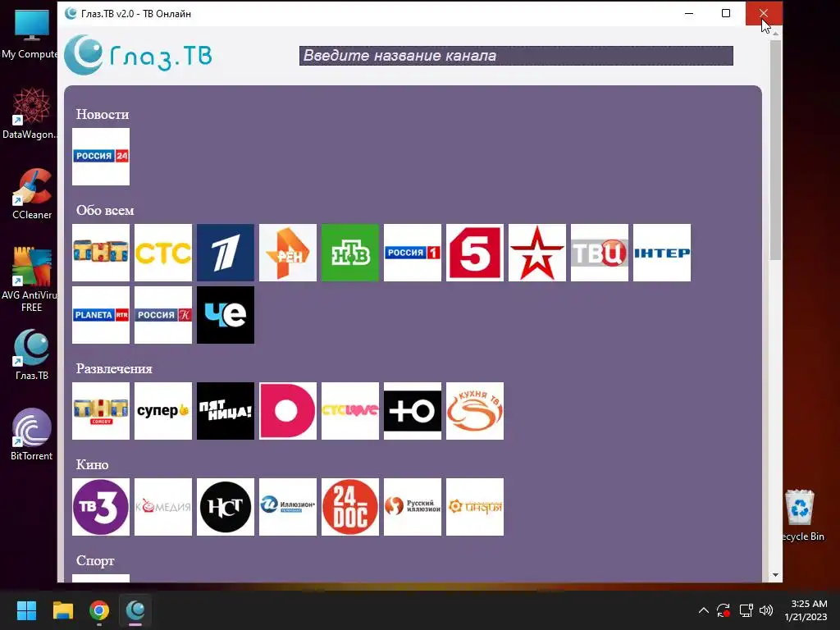This screenshot has width=840, height=630.
Task: Open the Че channel tile
Action: tap(226, 315)
